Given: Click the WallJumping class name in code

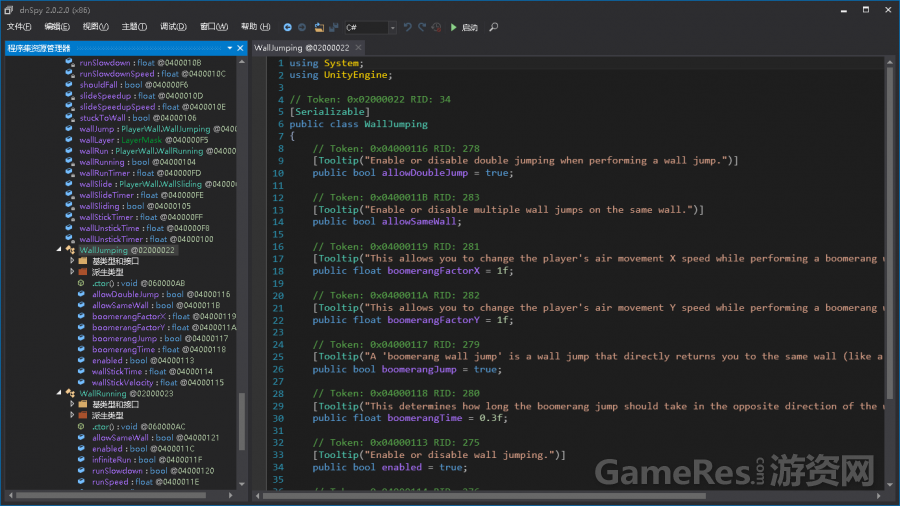Looking at the screenshot, I should tap(396, 124).
